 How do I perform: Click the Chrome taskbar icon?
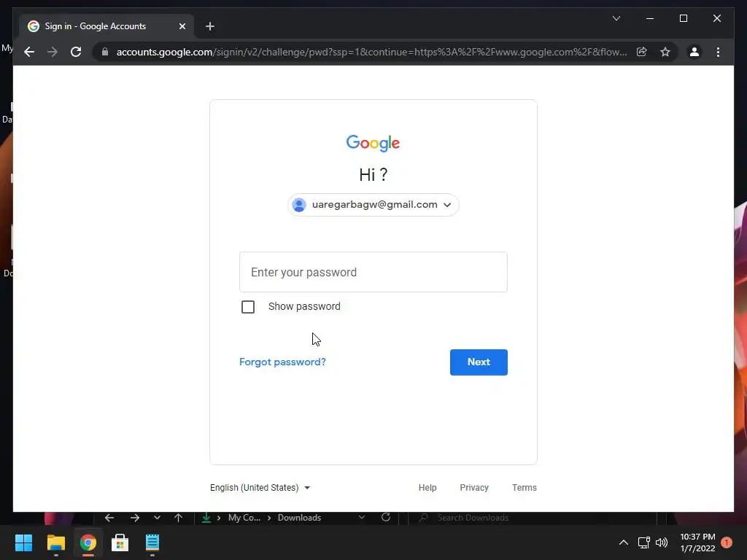click(x=88, y=542)
